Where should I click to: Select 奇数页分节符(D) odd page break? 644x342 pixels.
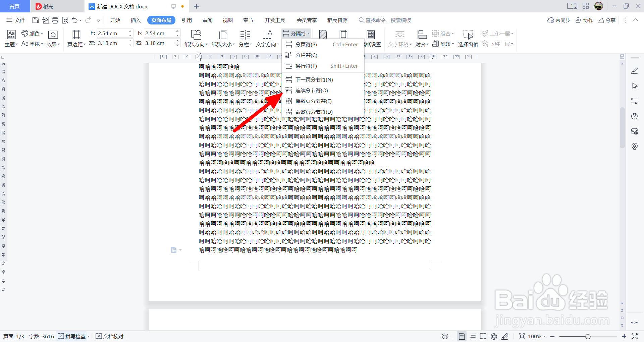coord(323,112)
